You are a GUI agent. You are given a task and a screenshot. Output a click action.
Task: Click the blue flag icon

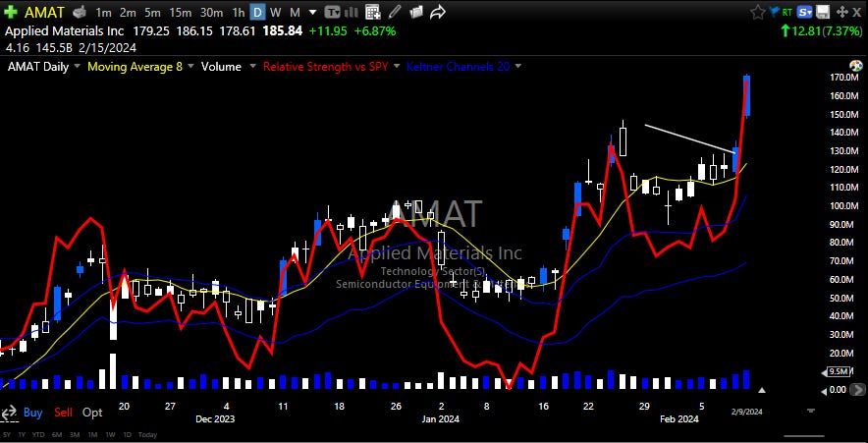pos(774,12)
